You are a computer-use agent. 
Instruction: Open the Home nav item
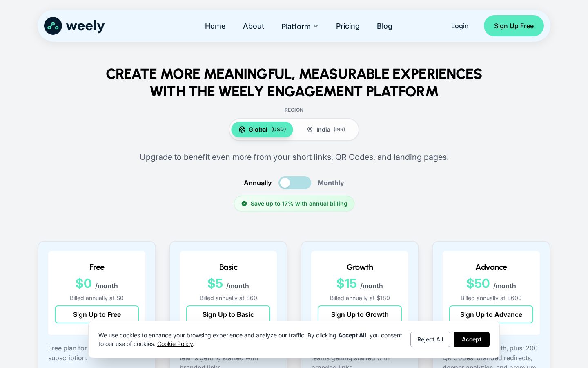(x=215, y=26)
